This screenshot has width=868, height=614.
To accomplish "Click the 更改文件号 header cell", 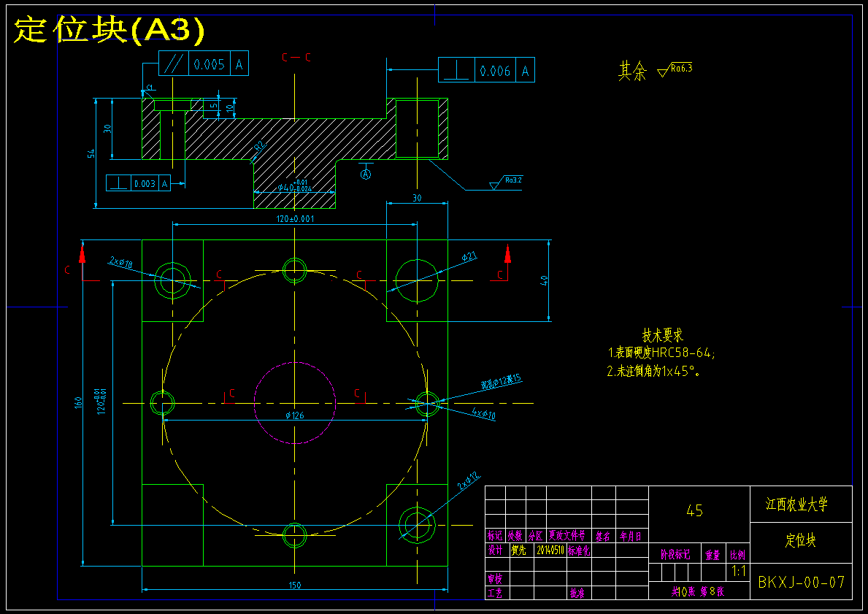I will pyautogui.click(x=566, y=535).
